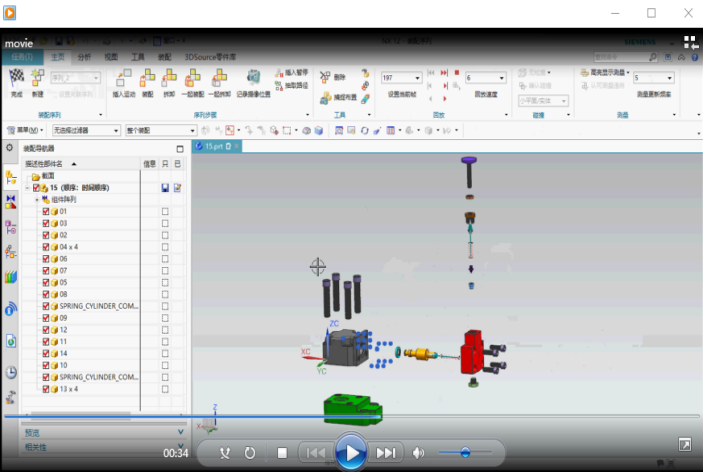The width and height of the screenshot is (704, 472).
Task: Open the 整个装配 selection scope dropdown
Action: (x=160, y=130)
